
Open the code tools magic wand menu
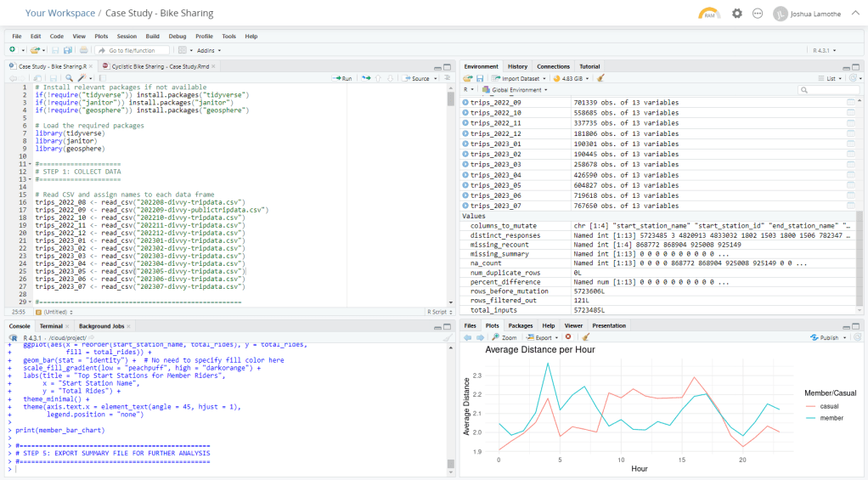(82, 78)
